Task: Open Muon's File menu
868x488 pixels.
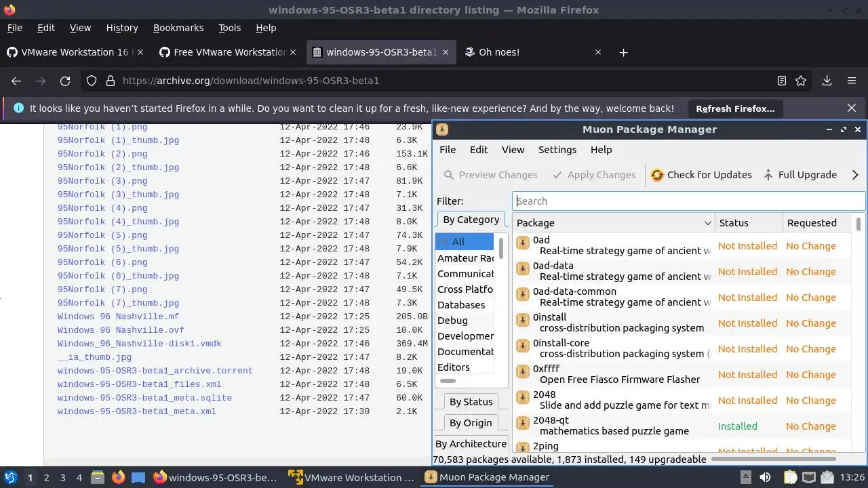Action: pyautogui.click(x=448, y=150)
